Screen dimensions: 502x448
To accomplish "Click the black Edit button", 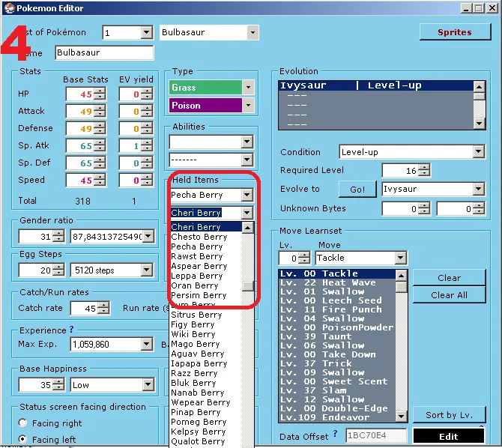I will pos(449,436).
